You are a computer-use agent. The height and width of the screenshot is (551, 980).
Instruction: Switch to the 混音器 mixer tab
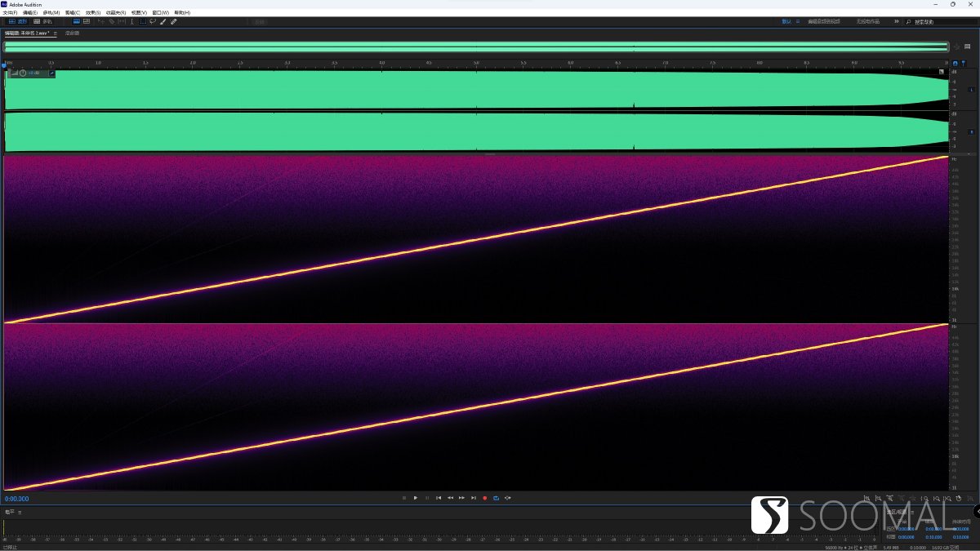coord(72,33)
